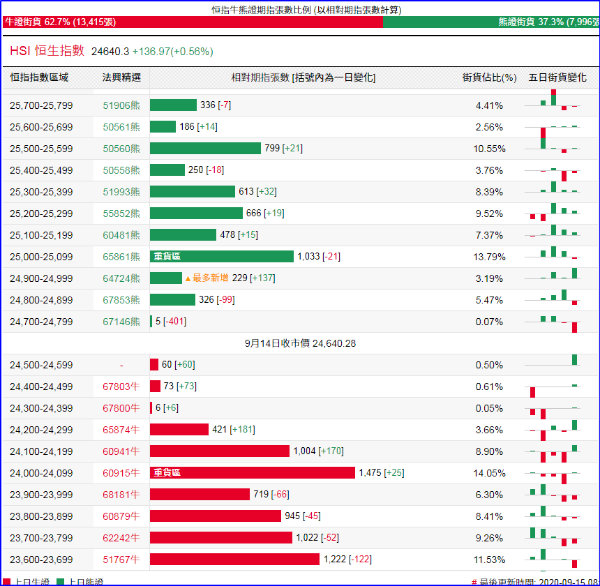This screenshot has width=600, height=586.
Task: Open bear warrant link 51993熊
Action: pos(121,192)
